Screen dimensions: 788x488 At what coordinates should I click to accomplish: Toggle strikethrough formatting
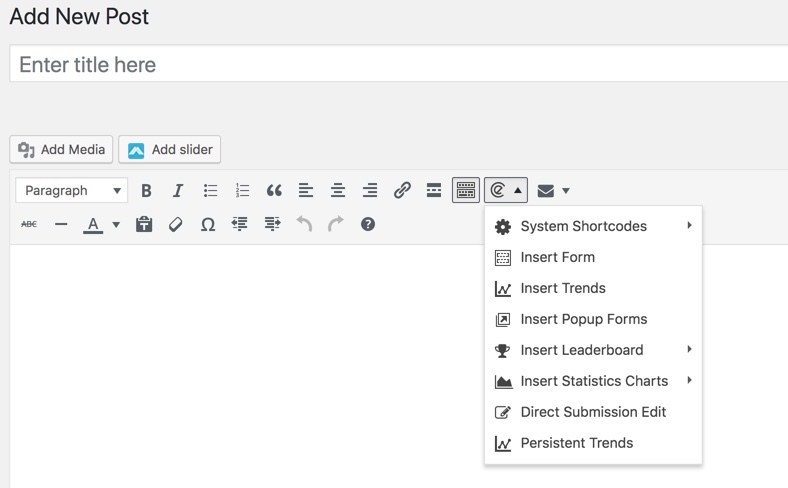pos(29,225)
